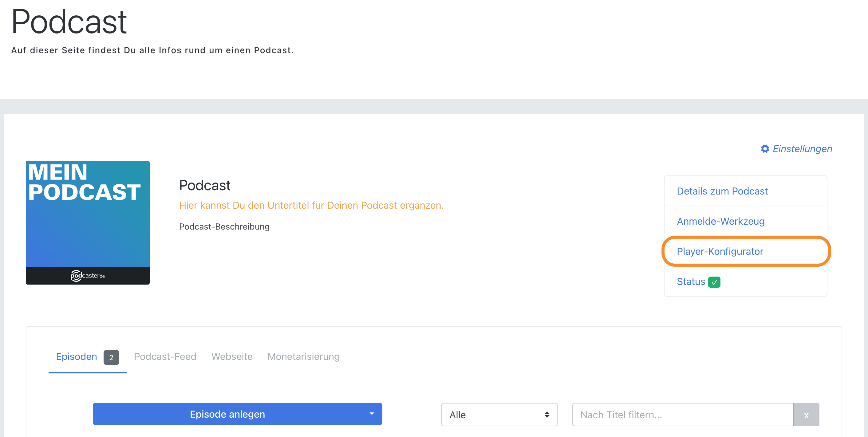This screenshot has height=437, width=868.
Task: Click the Status link
Action: click(691, 281)
